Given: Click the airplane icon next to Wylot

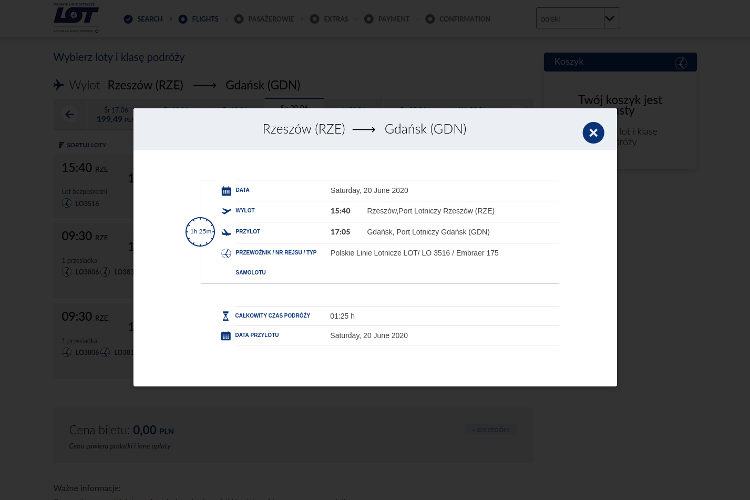Looking at the screenshot, I should 59,85.
